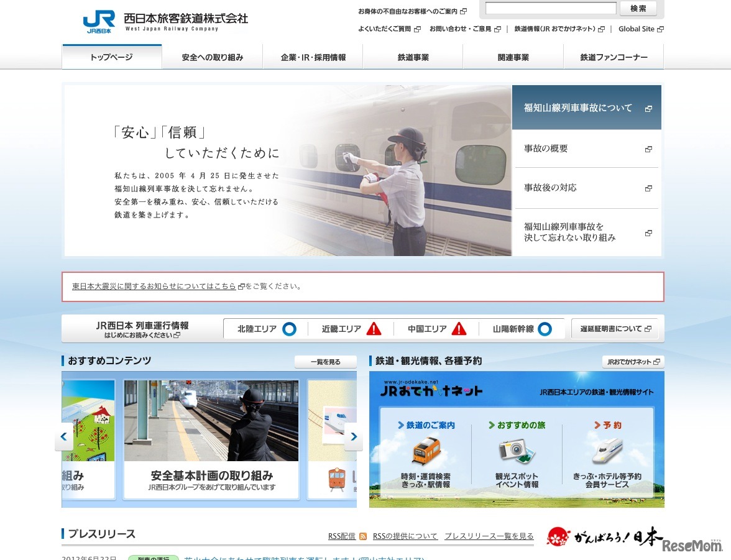
Task: Select the 関連事業 tab
Action: 513,57
